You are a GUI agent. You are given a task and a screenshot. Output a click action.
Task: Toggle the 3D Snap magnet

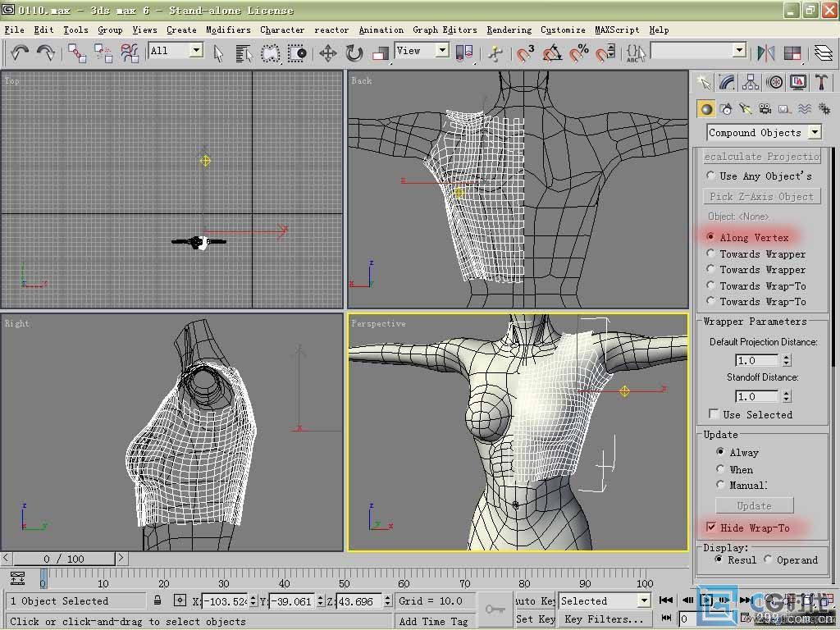tap(526, 53)
